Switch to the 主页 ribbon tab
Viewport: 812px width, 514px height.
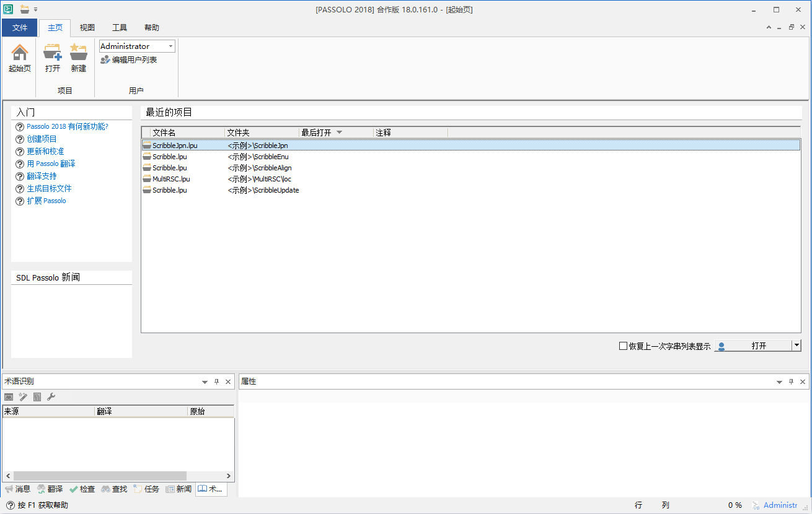coord(55,28)
